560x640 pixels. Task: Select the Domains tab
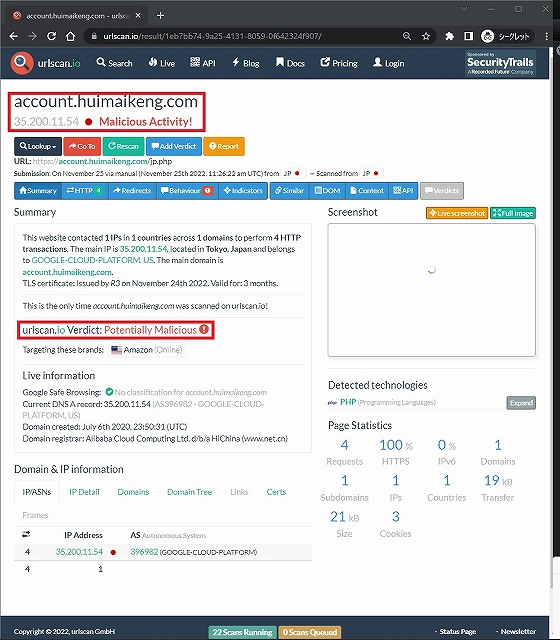pyautogui.click(x=133, y=492)
